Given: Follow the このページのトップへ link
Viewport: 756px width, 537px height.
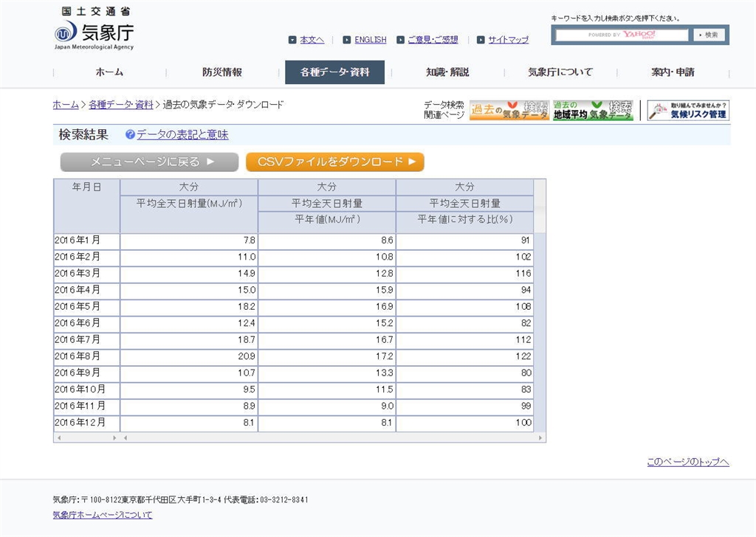Looking at the screenshot, I should click(x=687, y=462).
